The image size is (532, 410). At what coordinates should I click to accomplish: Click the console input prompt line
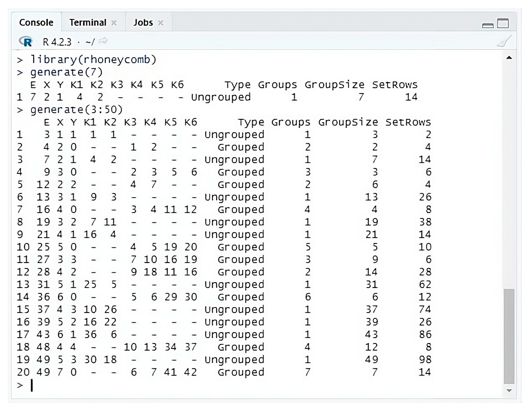coord(32,385)
